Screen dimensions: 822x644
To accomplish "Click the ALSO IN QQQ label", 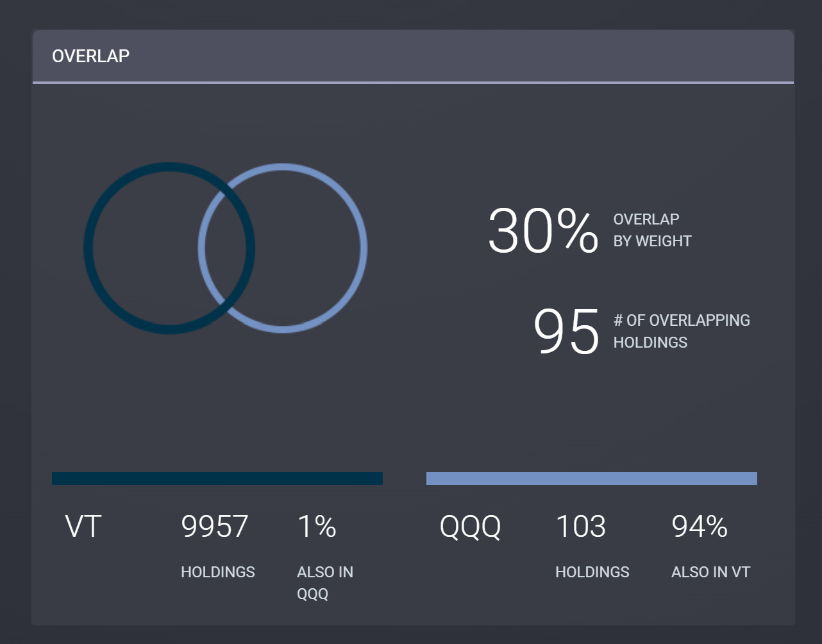I will (325, 582).
